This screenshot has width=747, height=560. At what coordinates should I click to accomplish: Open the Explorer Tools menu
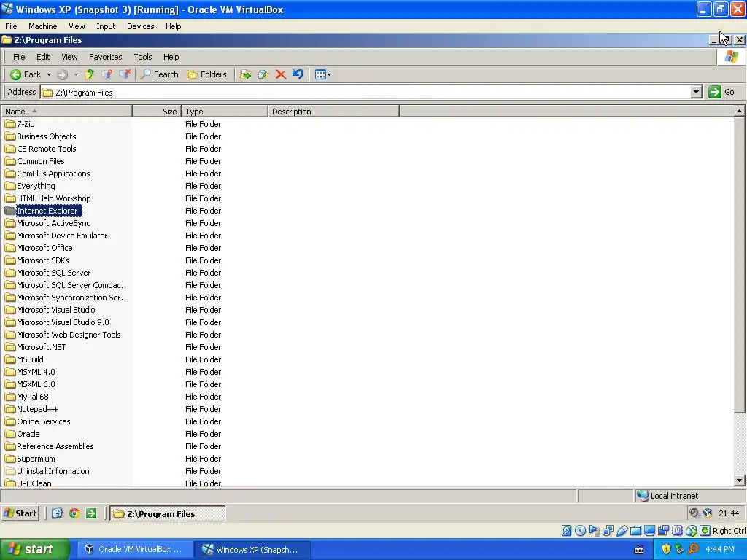pyautogui.click(x=142, y=57)
